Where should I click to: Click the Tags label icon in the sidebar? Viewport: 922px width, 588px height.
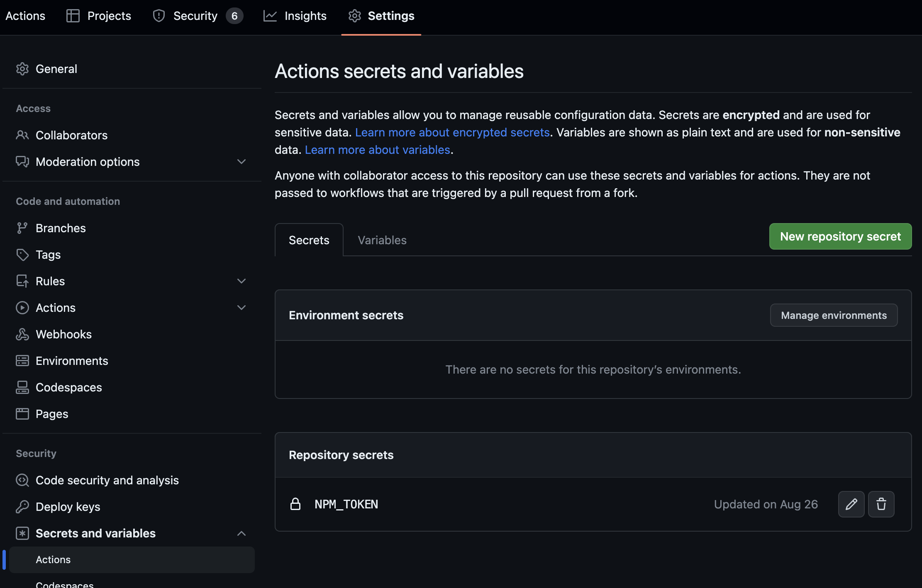[22, 255]
